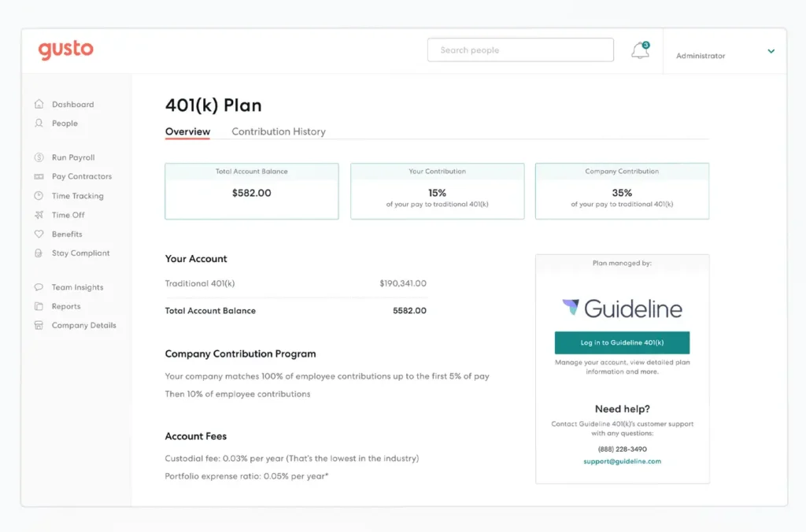Open Run Payroll

[x=73, y=157]
